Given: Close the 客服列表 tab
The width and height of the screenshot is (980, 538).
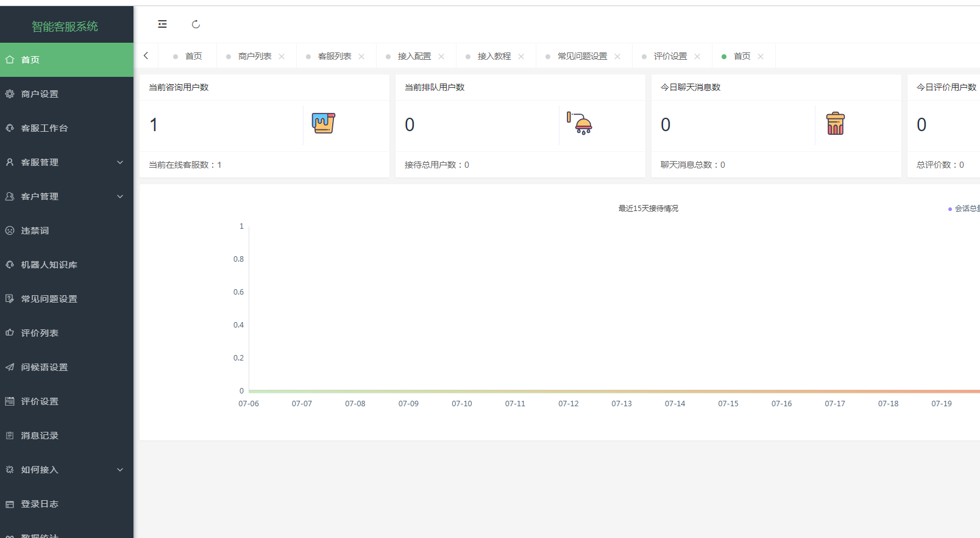Looking at the screenshot, I should [x=361, y=56].
